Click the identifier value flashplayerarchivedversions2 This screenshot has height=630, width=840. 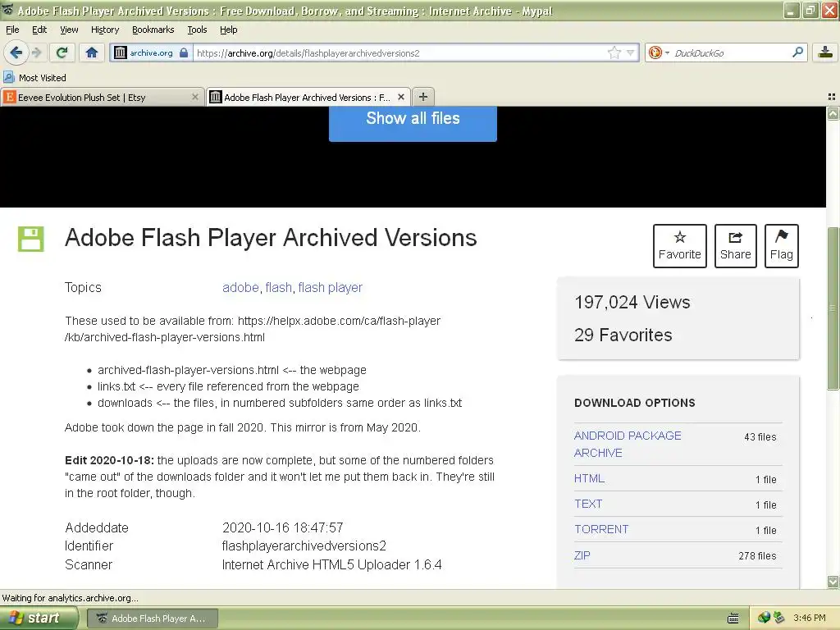[x=304, y=546]
